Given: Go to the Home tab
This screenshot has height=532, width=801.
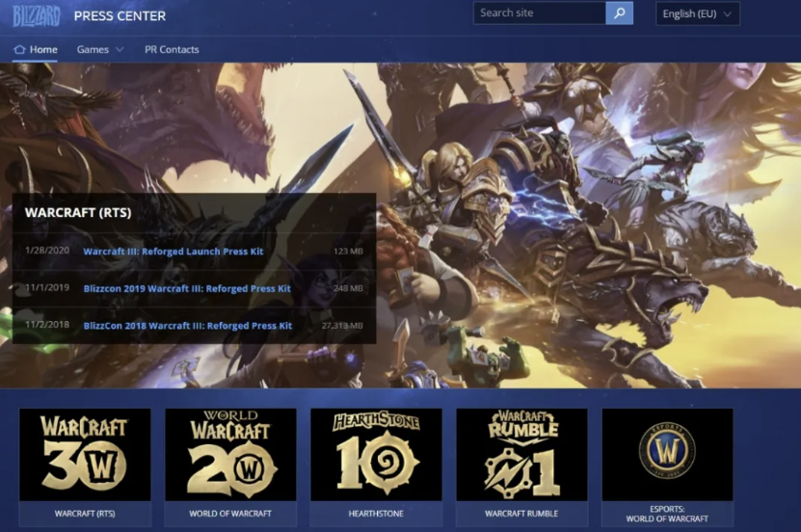Looking at the screenshot, I should click(43, 49).
